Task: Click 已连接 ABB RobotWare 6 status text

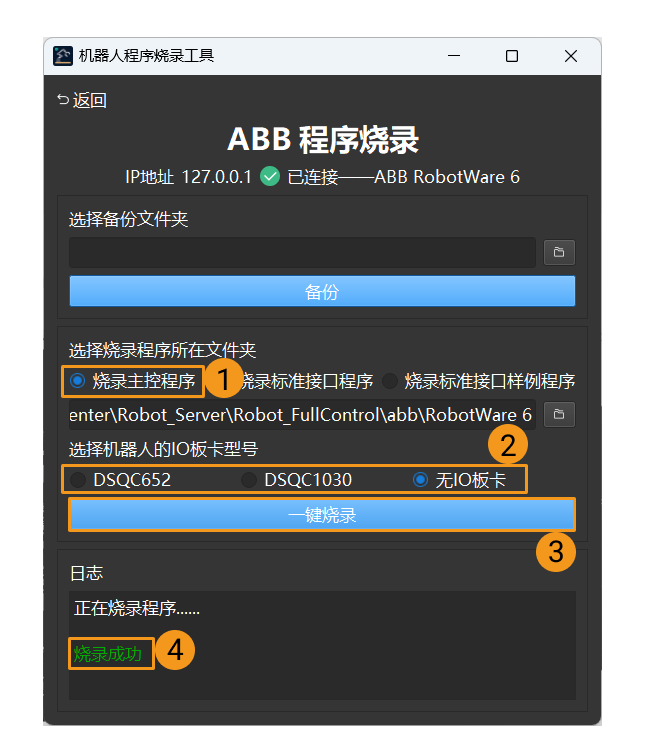Action: [x=403, y=177]
